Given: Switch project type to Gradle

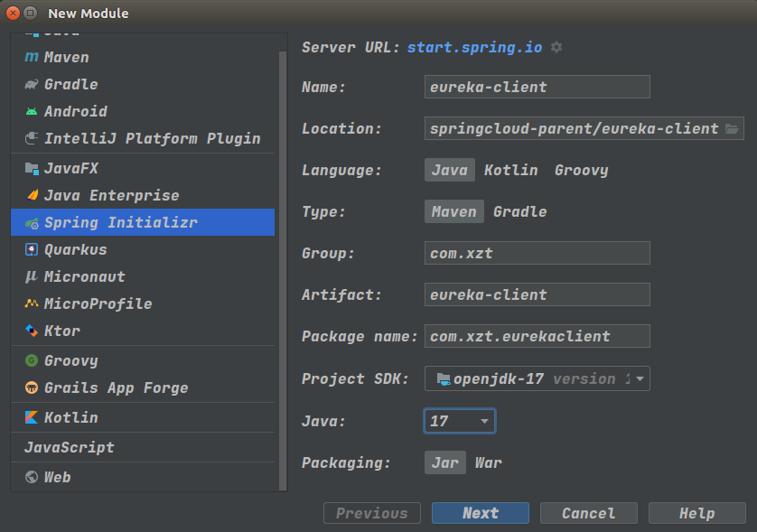Looking at the screenshot, I should coord(519,211).
